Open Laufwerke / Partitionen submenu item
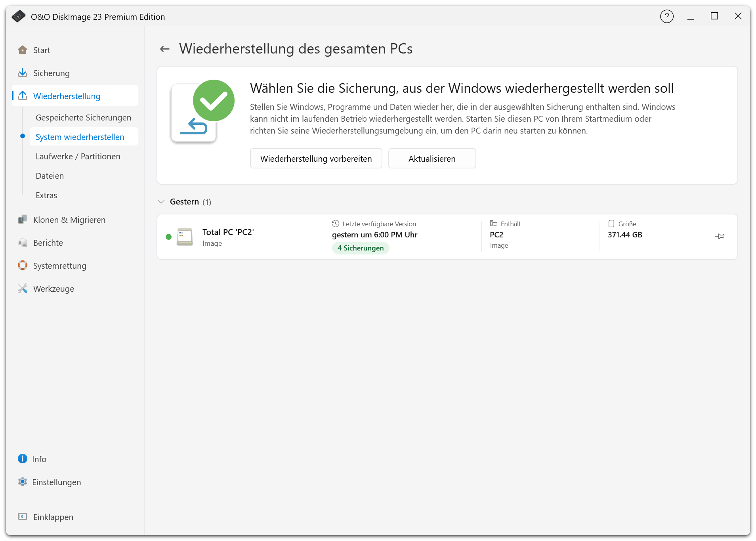The width and height of the screenshot is (756, 541). pyautogui.click(x=83, y=156)
